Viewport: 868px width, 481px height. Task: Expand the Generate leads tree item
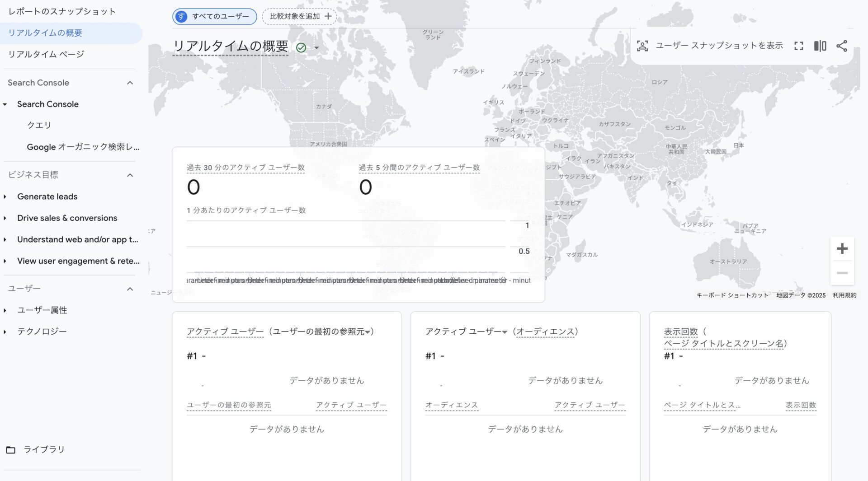click(x=5, y=197)
